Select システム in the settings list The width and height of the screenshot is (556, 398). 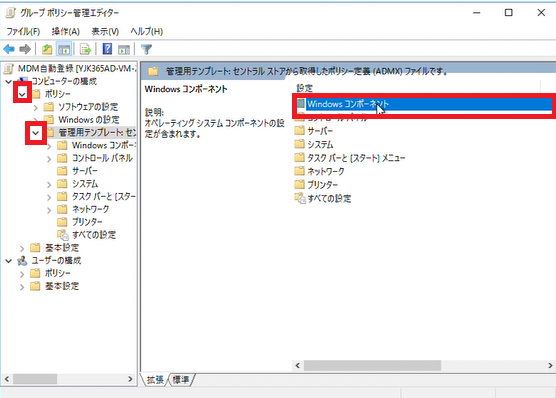click(320, 144)
